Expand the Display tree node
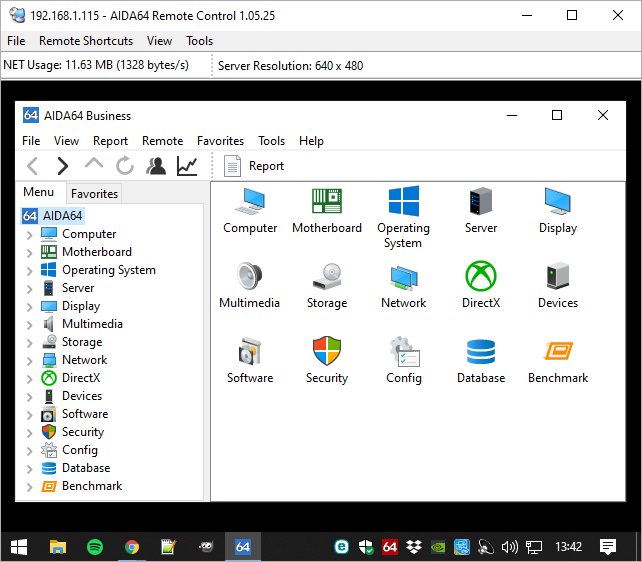This screenshot has height=562, width=642. coord(29,307)
